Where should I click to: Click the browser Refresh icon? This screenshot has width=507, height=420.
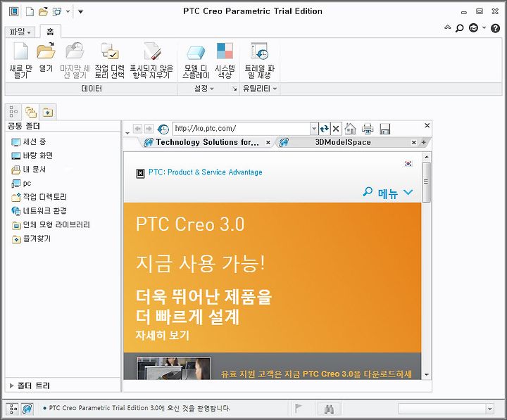pos(324,129)
